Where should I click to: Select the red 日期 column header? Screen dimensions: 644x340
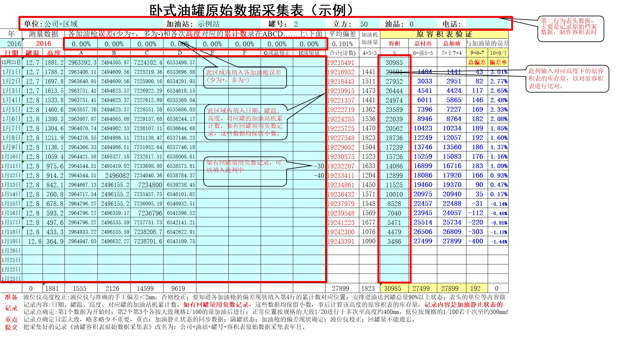[x=11, y=53]
